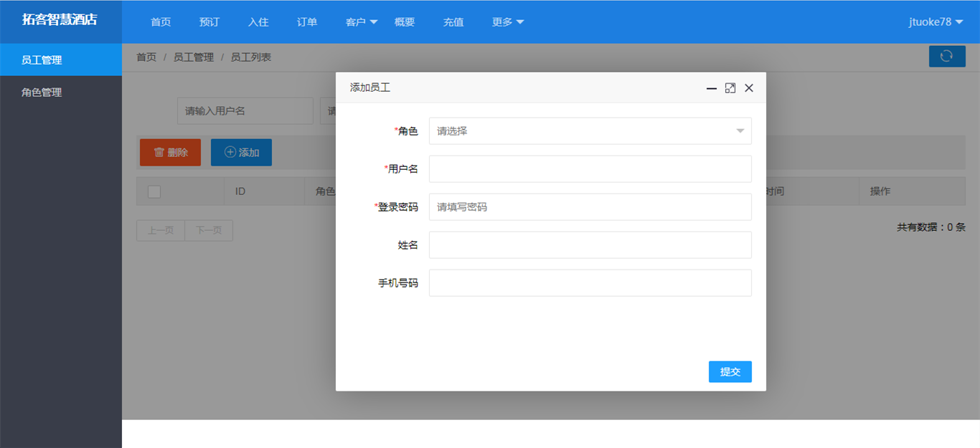Click 首页 breadcrumb link
Viewport: 980px width, 448px height.
tap(146, 57)
